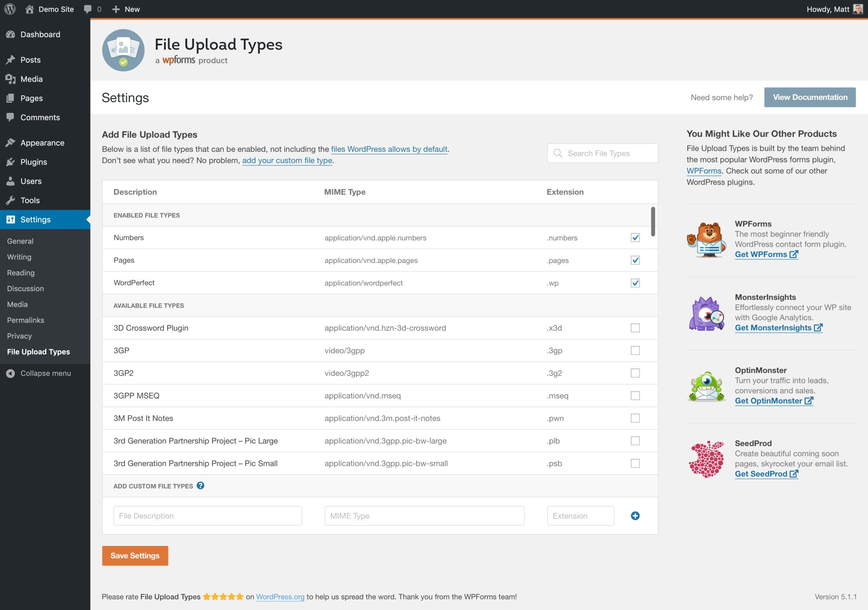Open the View Documentation page
868x610 pixels.
pyautogui.click(x=810, y=97)
